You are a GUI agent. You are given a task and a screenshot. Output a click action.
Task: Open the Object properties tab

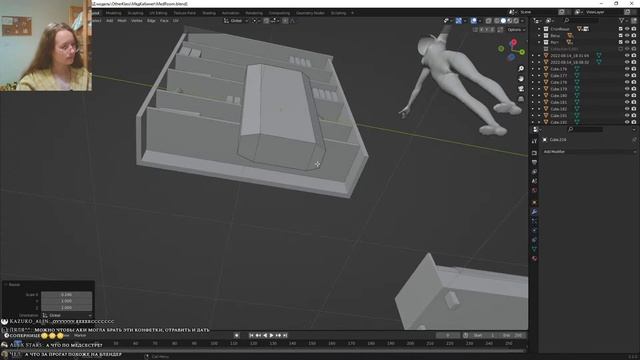coord(534,202)
